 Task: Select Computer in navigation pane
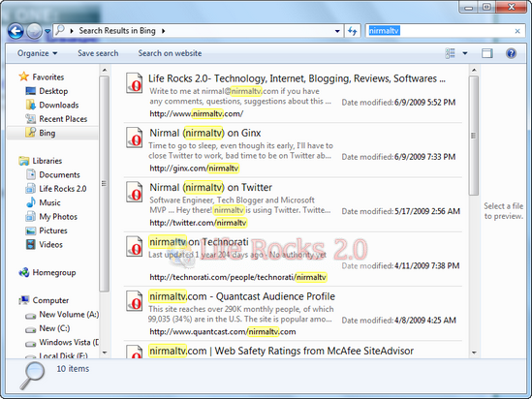(x=44, y=300)
